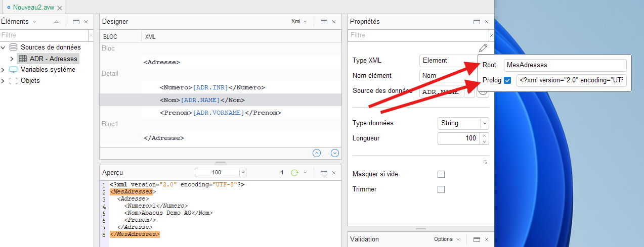Collapse Éléments panel with the up triangle
The height and width of the screenshot is (247, 644).
tap(56, 22)
